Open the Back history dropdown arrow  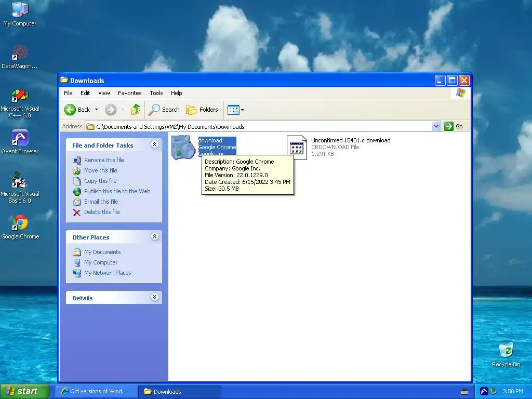tap(96, 110)
